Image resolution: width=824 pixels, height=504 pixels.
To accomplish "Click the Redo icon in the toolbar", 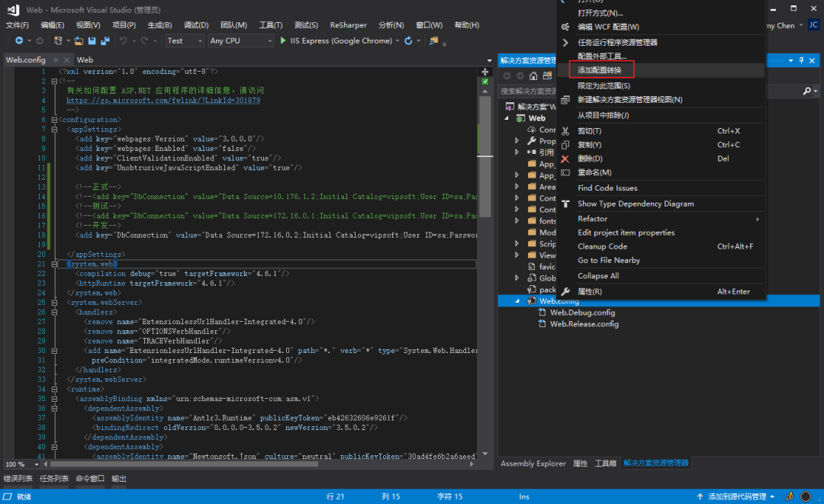I will (x=144, y=40).
